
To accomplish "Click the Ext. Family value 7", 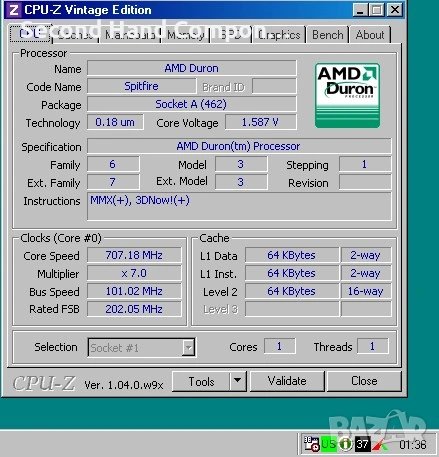I will coord(113,182).
